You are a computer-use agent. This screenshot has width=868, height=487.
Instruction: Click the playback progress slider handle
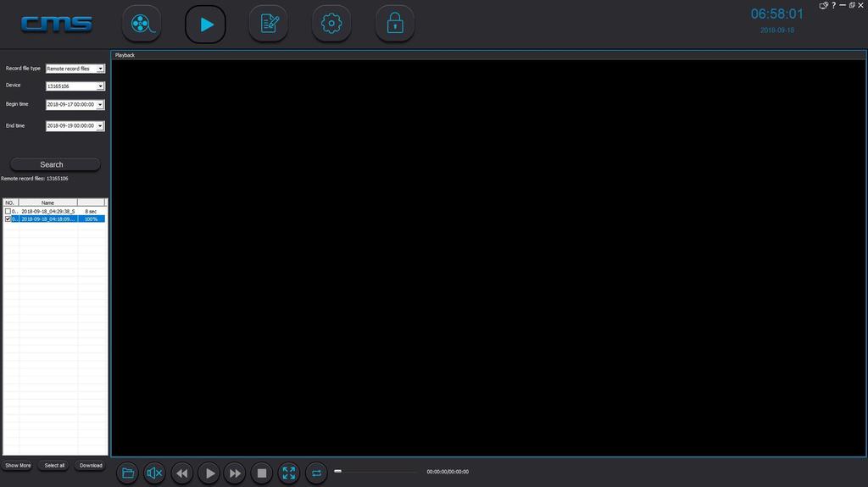tap(337, 471)
